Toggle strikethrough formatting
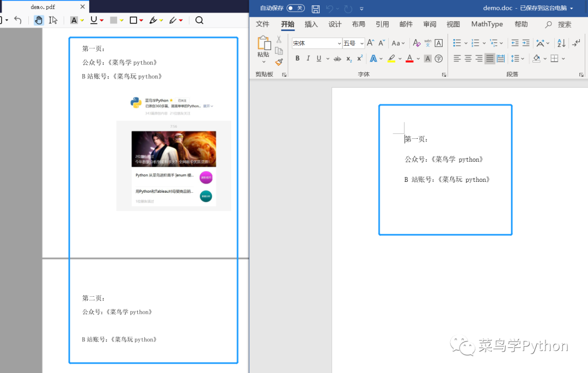This screenshot has width=588, height=373. click(337, 58)
